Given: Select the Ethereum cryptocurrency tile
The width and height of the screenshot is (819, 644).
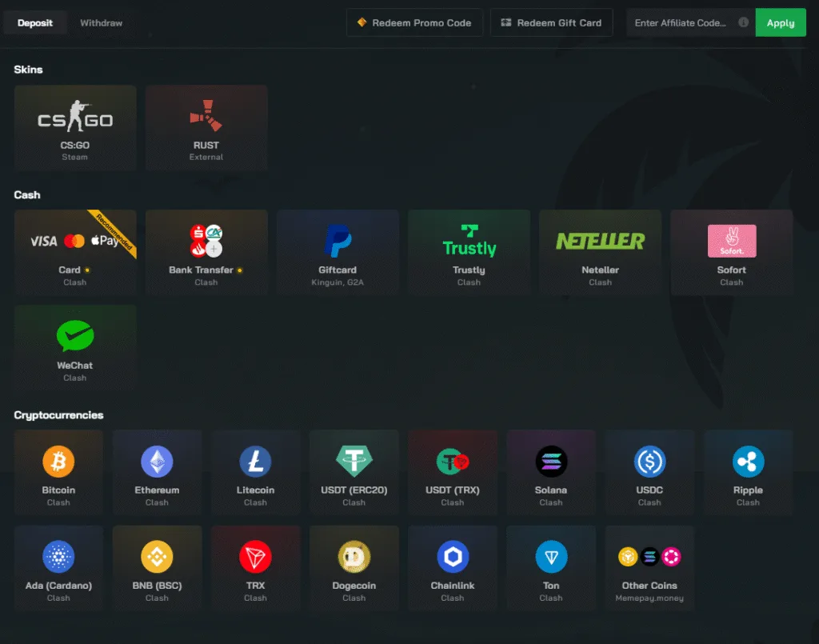Looking at the screenshot, I should [x=158, y=473].
